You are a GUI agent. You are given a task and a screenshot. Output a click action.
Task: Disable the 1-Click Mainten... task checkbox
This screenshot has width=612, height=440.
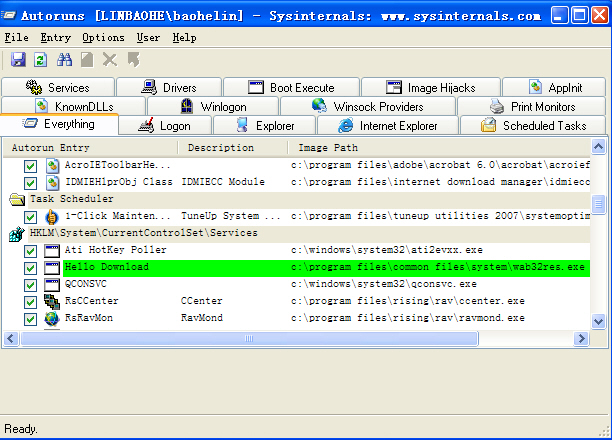pos(30,217)
